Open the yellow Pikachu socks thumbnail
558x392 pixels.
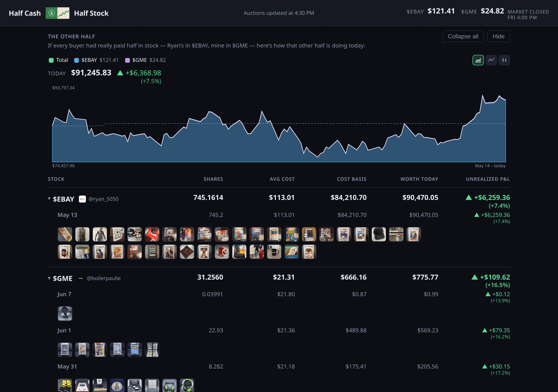[x=65, y=385]
